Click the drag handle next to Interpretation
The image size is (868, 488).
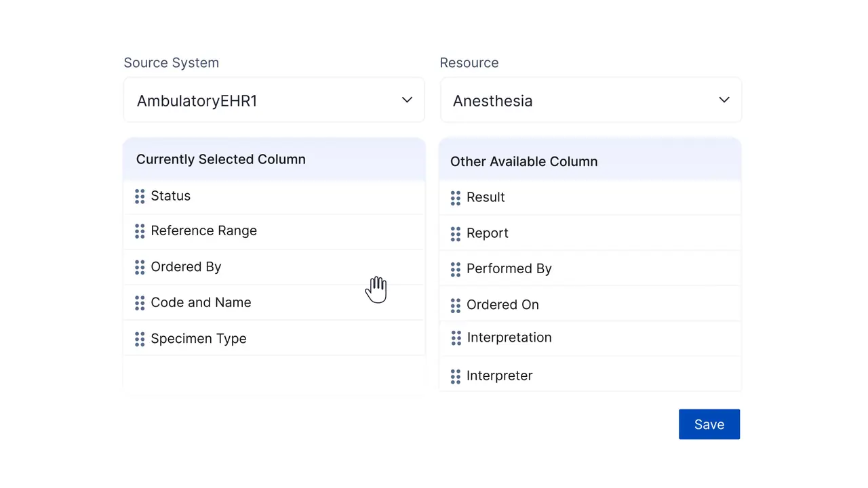point(456,338)
